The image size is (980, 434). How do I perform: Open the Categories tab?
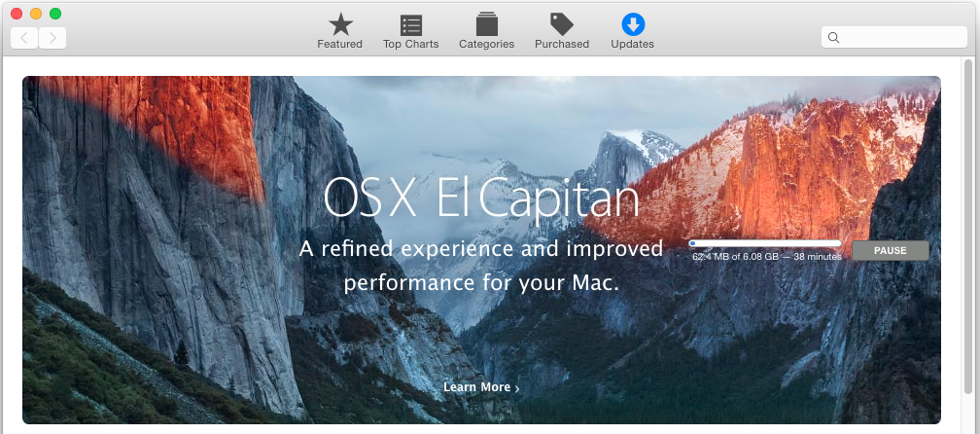click(486, 32)
